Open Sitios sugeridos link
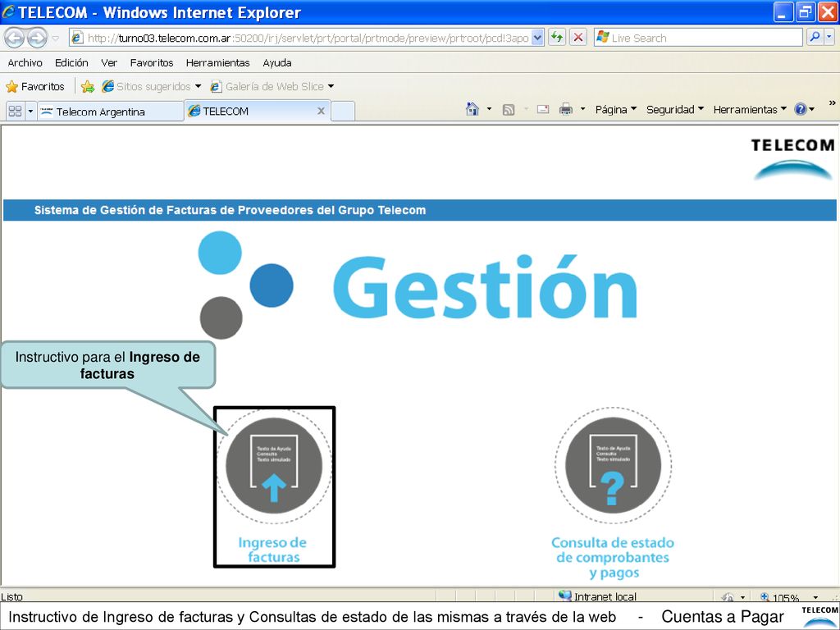 coord(151,86)
